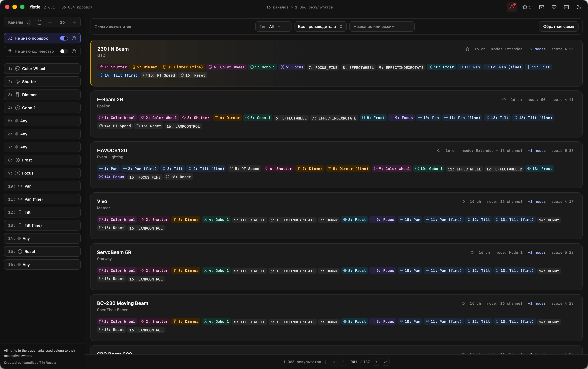Open channel 9 Focus selector
This screenshot has height=369, width=588.
tap(42, 173)
